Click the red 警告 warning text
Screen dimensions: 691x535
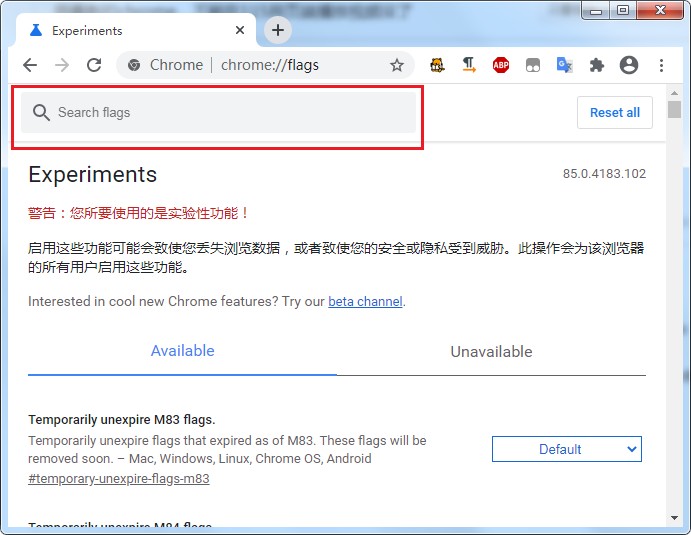click(138, 213)
